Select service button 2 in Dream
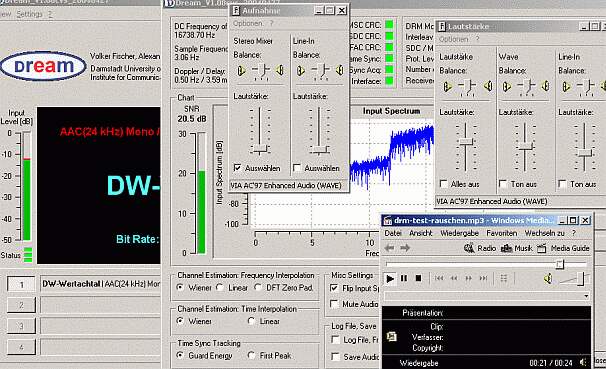This screenshot has width=606, height=369. pyautogui.click(x=21, y=305)
